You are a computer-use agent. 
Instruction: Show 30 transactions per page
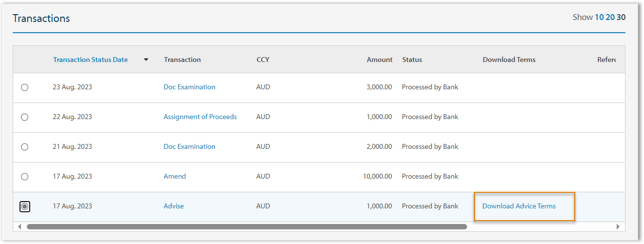tap(621, 17)
